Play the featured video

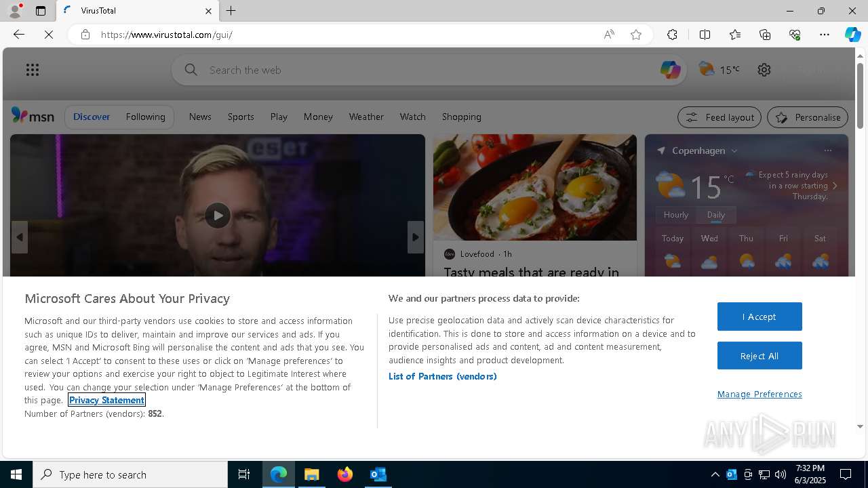click(x=218, y=216)
